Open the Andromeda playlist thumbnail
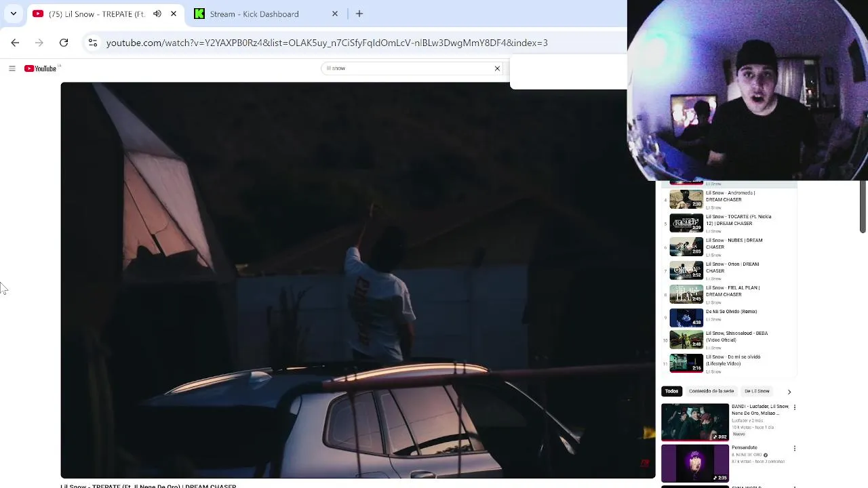868x488 pixels. (x=686, y=199)
